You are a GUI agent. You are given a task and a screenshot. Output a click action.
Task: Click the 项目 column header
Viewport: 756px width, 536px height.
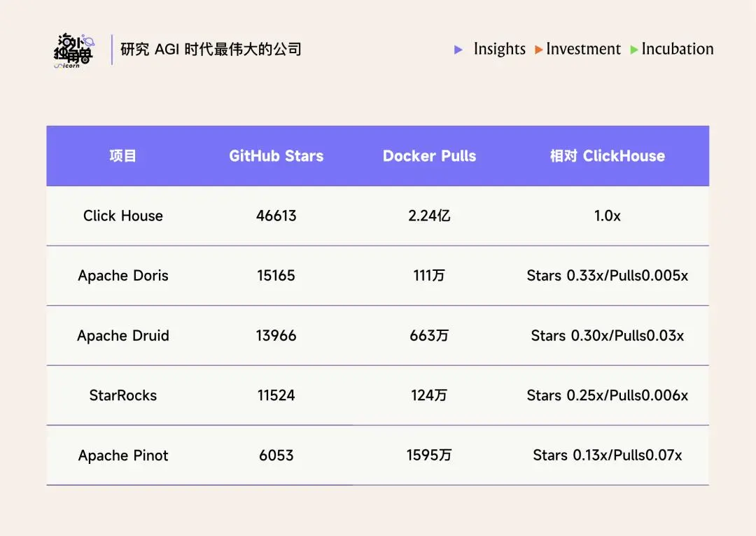123,155
